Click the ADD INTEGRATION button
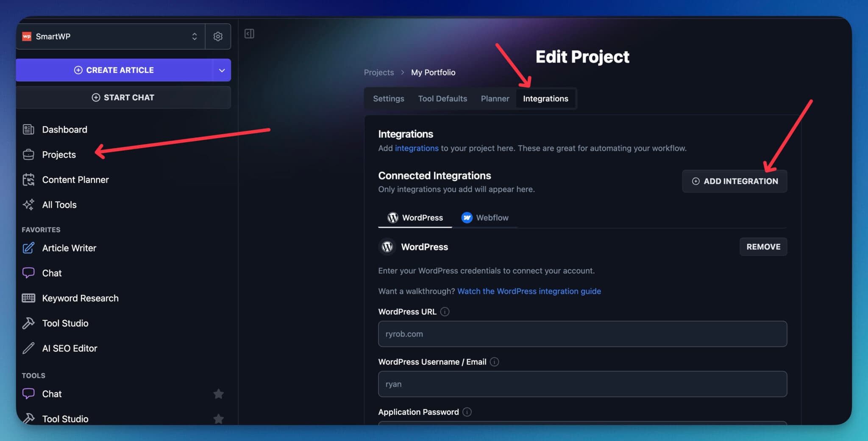868x441 pixels. pos(734,181)
